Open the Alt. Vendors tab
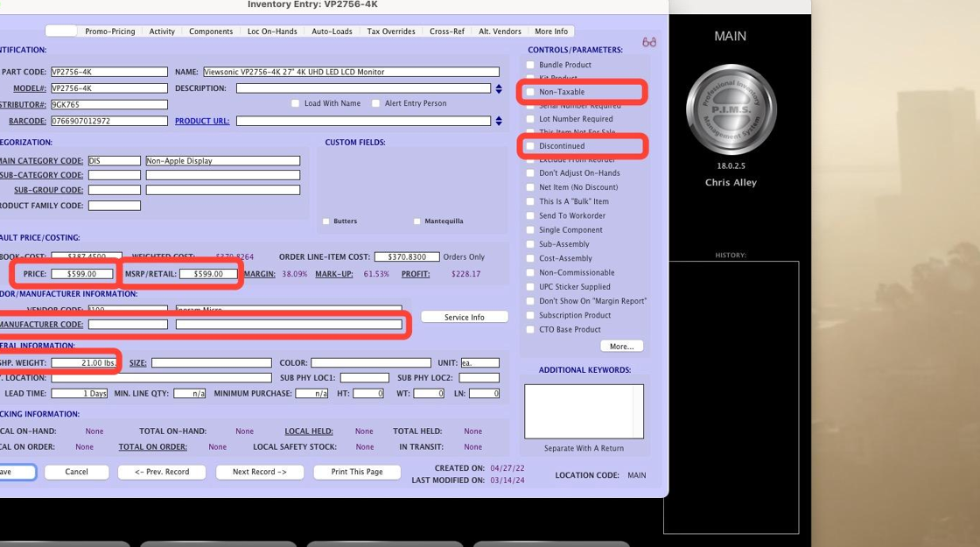The width and height of the screenshot is (980, 547). point(500,32)
